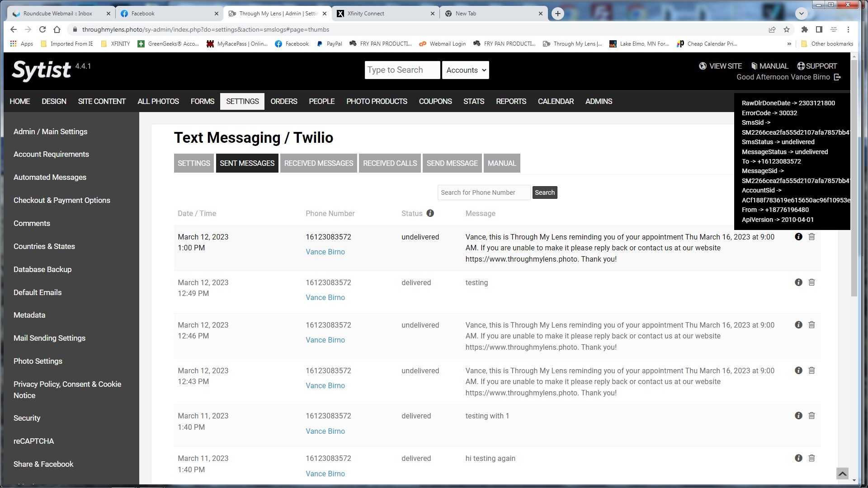Click the share page icon in address bar
Screen dimensions: 868x488
coord(772,29)
